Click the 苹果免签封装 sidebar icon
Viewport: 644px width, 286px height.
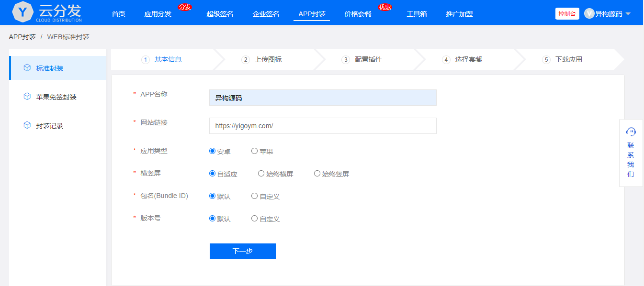[x=26, y=96]
